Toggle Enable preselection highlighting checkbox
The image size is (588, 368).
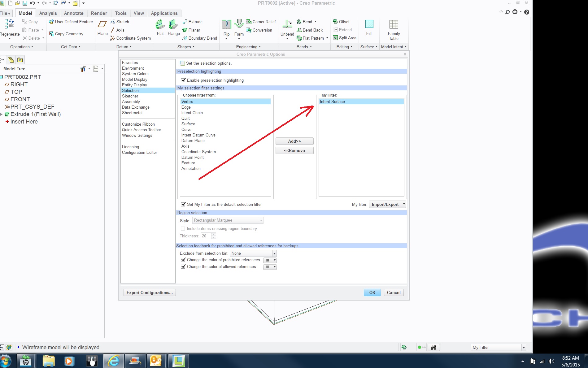(183, 80)
